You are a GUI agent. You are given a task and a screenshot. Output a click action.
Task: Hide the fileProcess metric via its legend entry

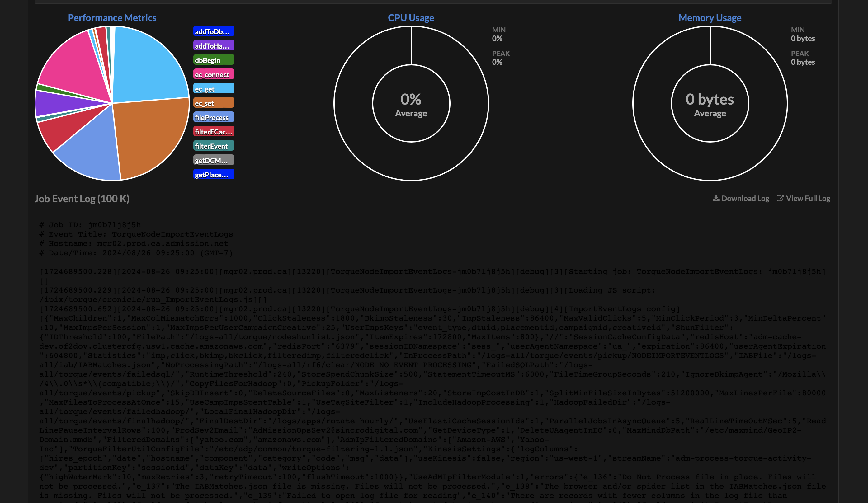click(214, 117)
